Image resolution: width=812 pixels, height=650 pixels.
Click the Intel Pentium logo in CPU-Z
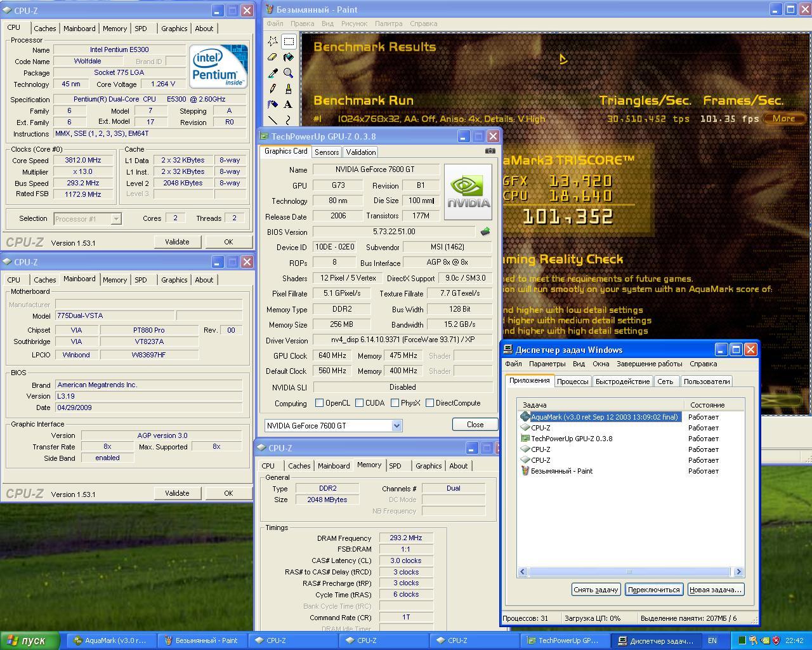218,67
